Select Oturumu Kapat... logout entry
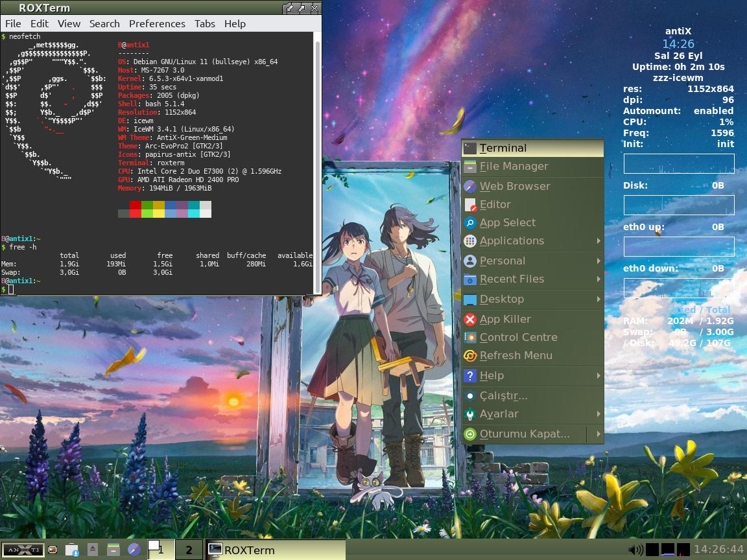The height and width of the screenshot is (560, 747). (x=524, y=434)
